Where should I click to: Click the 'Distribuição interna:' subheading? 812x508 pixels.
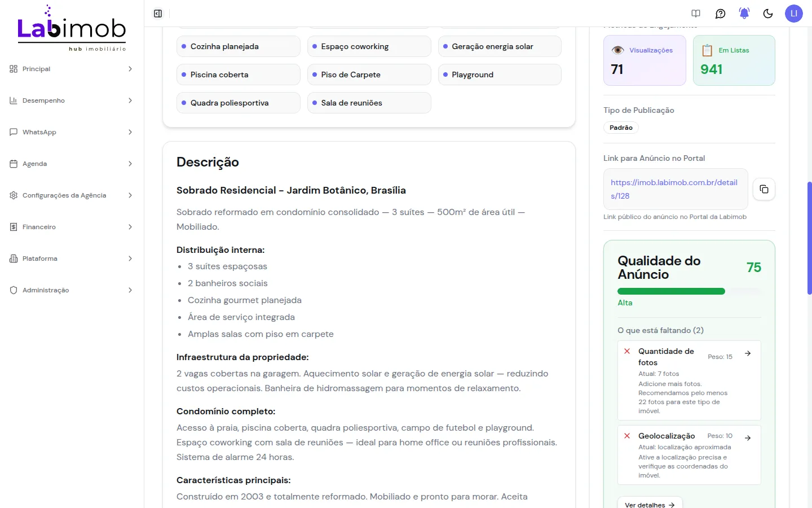point(220,250)
